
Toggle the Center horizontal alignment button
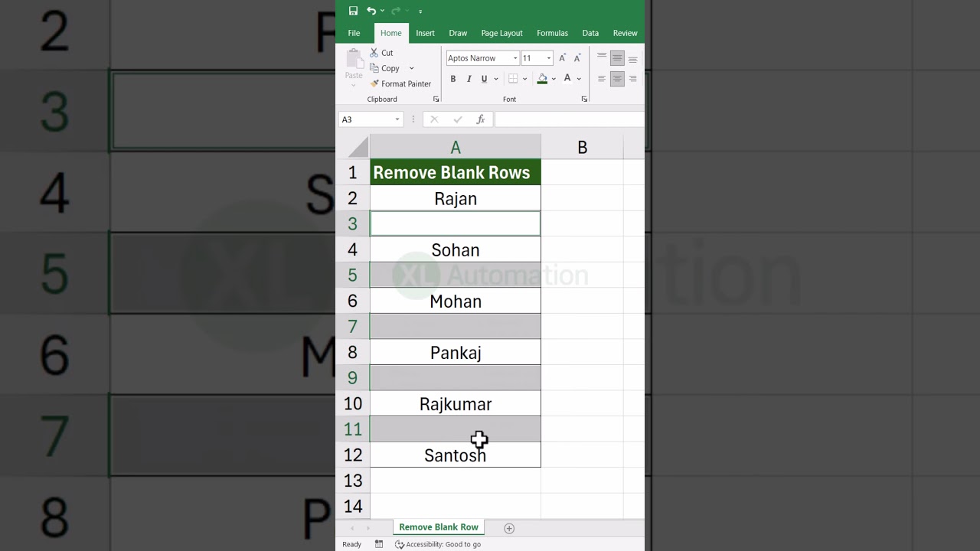click(x=617, y=79)
